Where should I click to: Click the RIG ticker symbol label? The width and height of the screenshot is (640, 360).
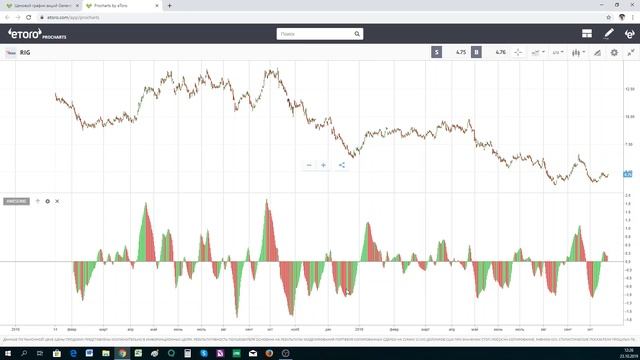tap(25, 53)
